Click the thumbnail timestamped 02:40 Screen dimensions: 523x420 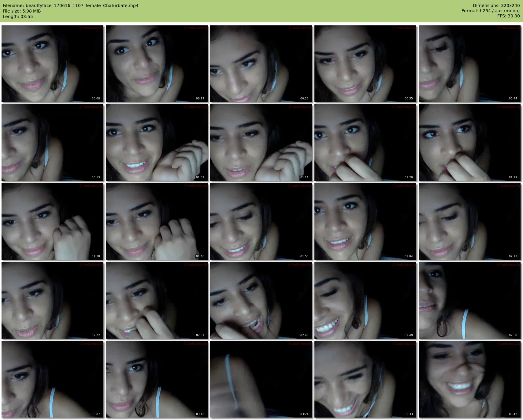click(x=261, y=300)
